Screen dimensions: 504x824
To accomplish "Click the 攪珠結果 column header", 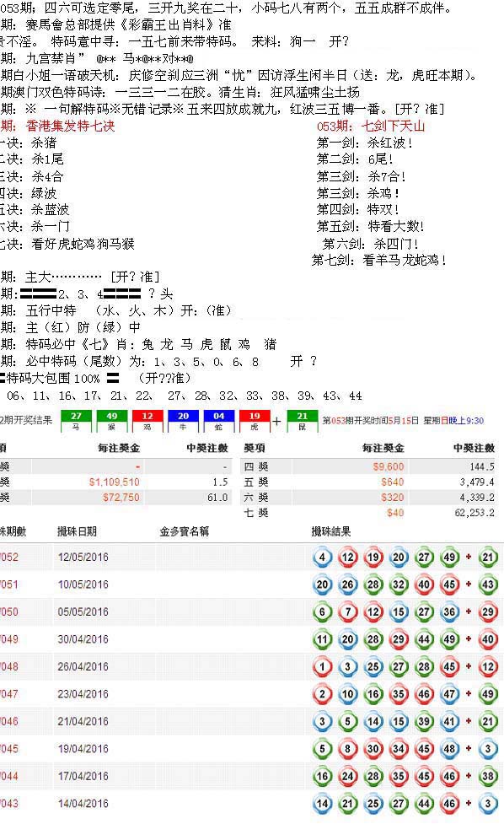I will click(x=330, y=531).
